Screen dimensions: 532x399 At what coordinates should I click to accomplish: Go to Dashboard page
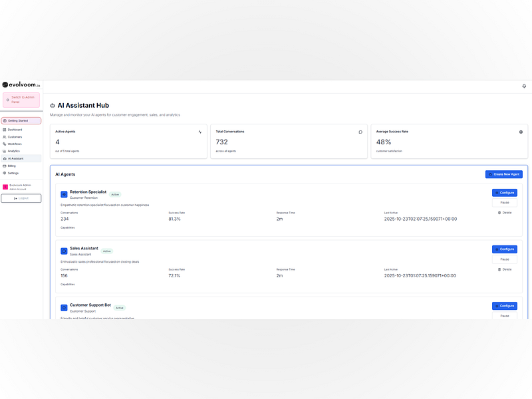tap(15, 130)
